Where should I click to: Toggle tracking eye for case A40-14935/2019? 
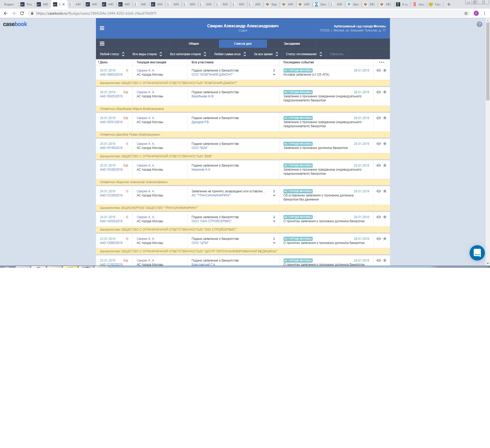click(378, 217)
